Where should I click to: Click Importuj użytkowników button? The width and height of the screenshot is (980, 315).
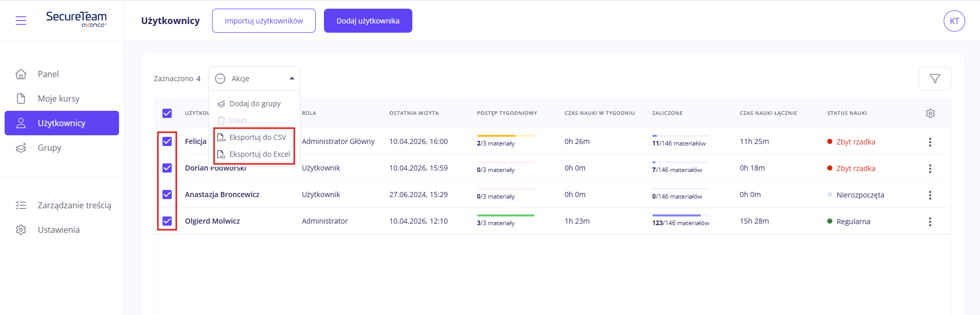coord(264,21)
